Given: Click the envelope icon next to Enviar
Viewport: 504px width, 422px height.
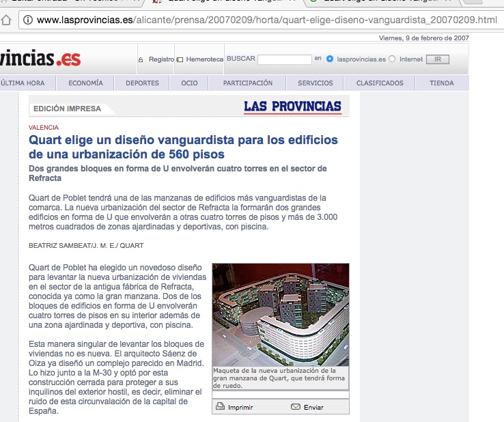Looking at the screenshot, I should coord(295,407).
